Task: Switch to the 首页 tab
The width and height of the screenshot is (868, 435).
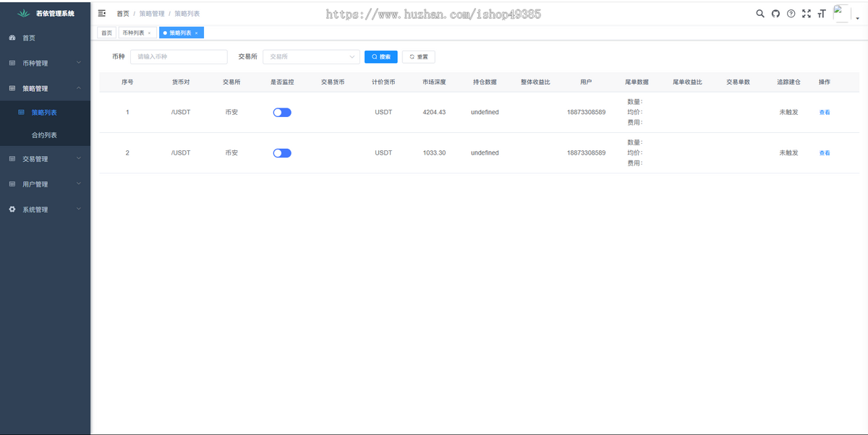Action: tap(106, 33)
